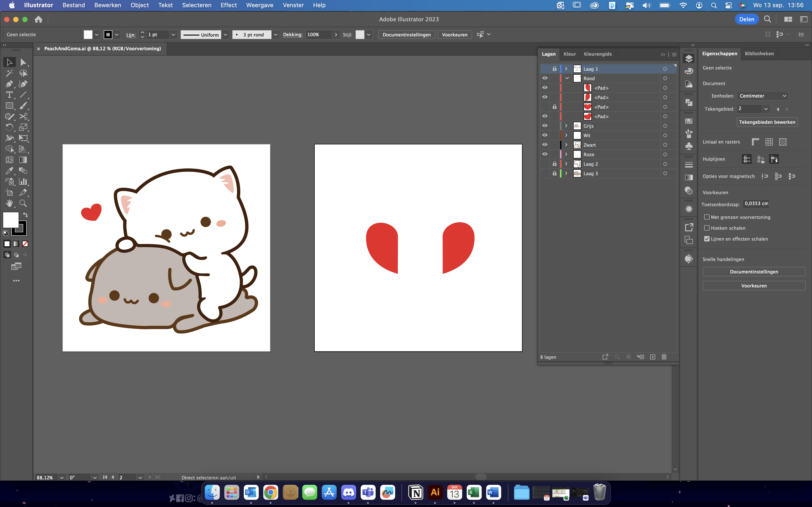Viewport: 812px width, 507px height.
Task: Uncheck Lijnen en effecten schalen
Action: point(707,239)
